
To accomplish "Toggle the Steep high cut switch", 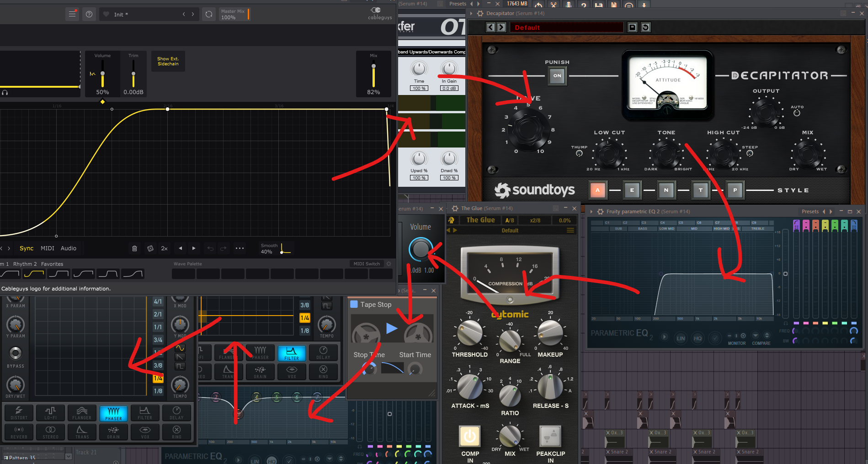I will 750,153.
